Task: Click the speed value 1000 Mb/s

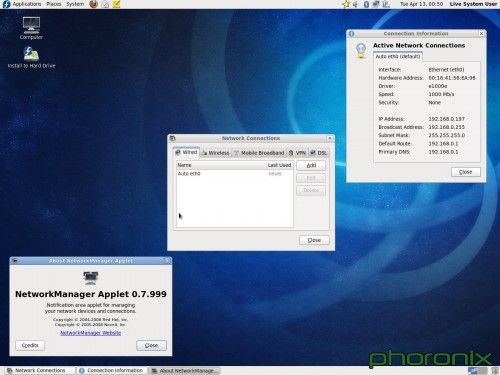Action: coord(441,94)
